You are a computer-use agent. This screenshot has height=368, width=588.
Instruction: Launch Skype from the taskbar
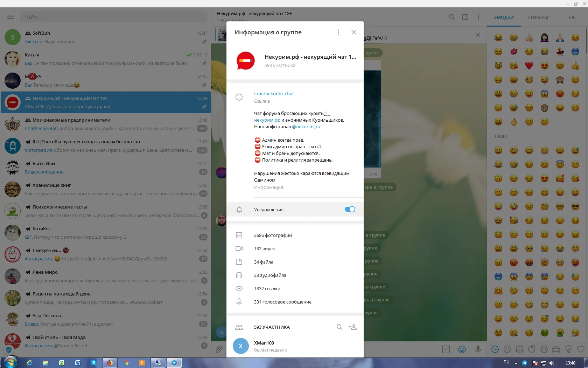[x=93, y=363]
